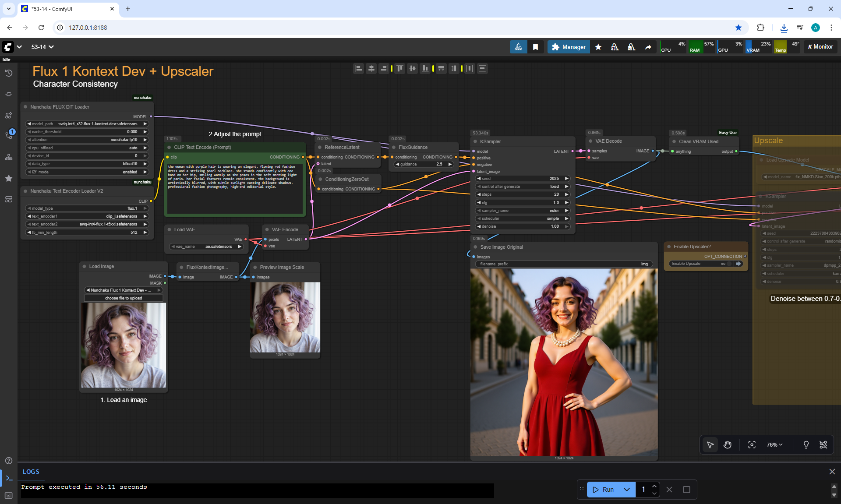The width and height of the screenshot is (841, 504).
Task: Click the bookmark icon in top toolbar
Action: 535,47
